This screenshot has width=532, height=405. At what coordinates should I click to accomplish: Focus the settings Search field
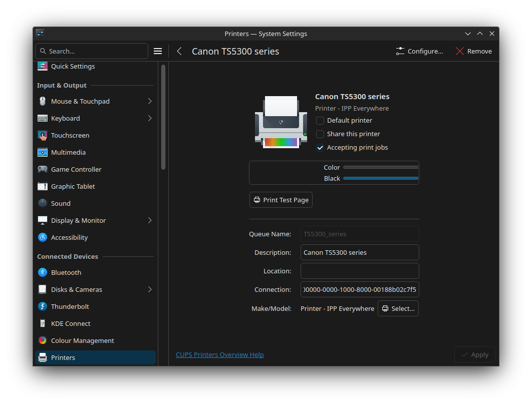tap(92, 51)
